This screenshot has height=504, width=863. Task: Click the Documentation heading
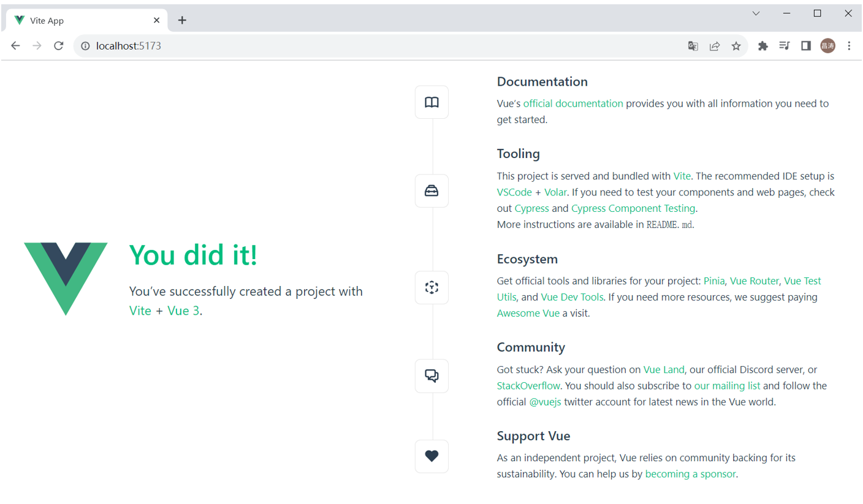click(x=542, y=81)
